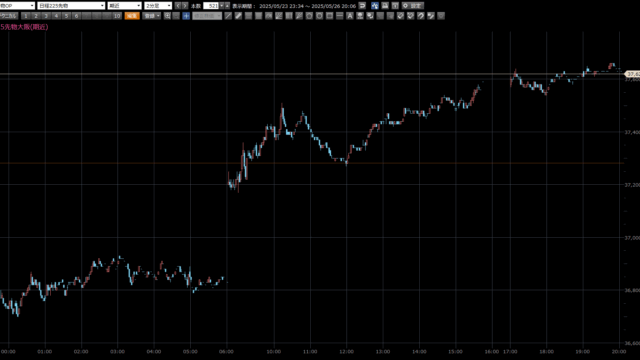Click the 06:00 time axis label
The width and height of the screenshot is (640, 360).
(227, 351)
